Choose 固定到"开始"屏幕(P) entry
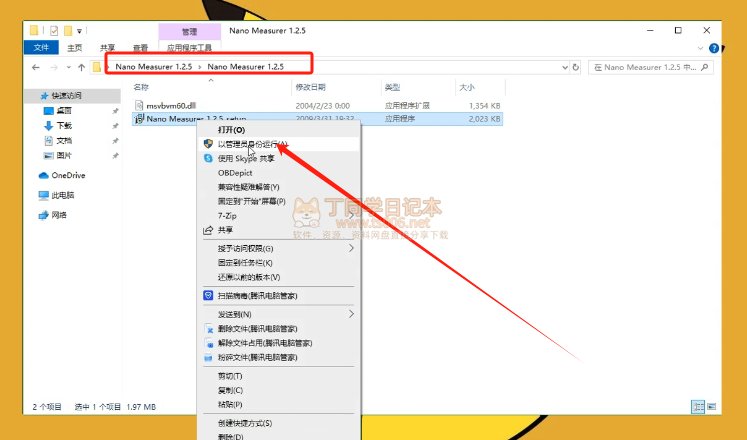Screen dimensions: 747x440 pyautogui.click(x=279, y=201)
